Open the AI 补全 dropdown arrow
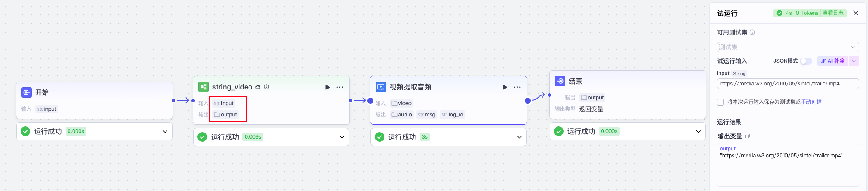This screenshot has height=191, width=868. [x=854, y=61]
